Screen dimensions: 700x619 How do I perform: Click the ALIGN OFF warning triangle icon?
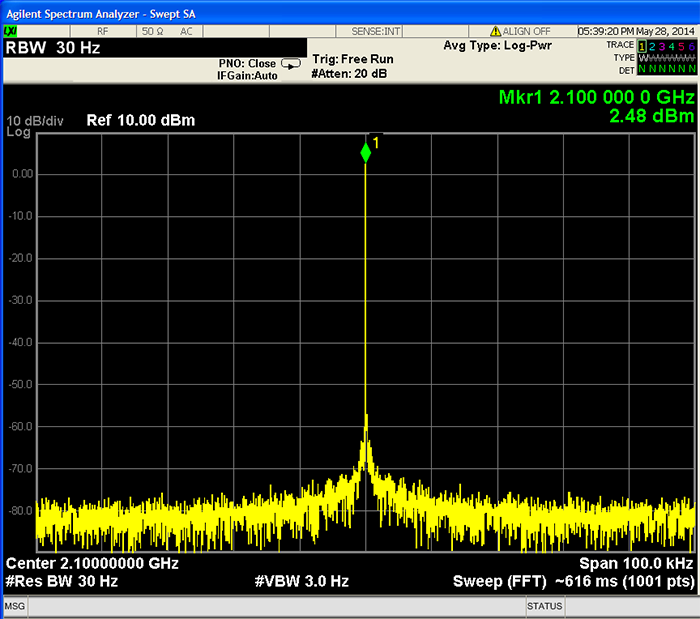click(495, 31)
